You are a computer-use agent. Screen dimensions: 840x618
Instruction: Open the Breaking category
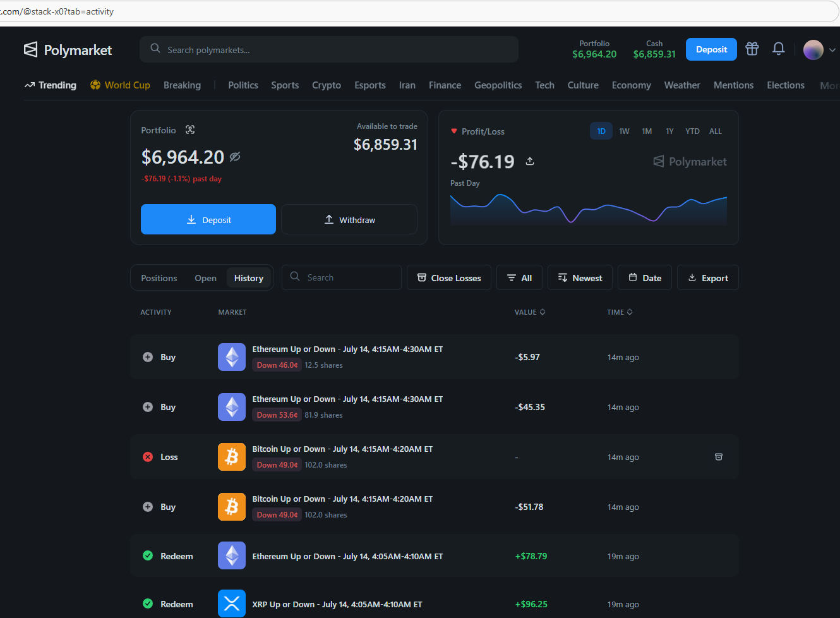(x=182, y=85)
